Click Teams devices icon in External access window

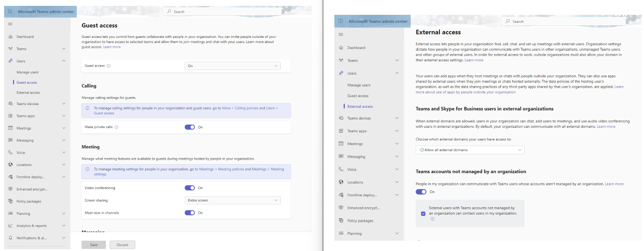click(341, 118)
